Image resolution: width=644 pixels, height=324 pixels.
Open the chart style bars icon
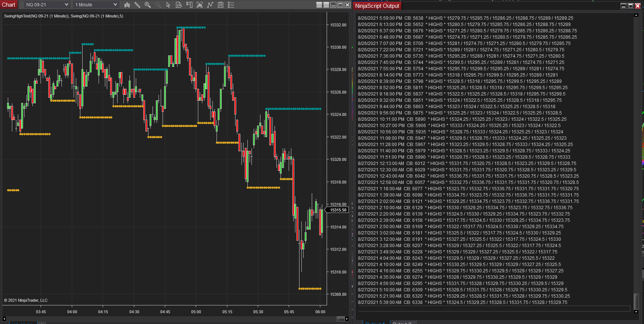[127, 5]
